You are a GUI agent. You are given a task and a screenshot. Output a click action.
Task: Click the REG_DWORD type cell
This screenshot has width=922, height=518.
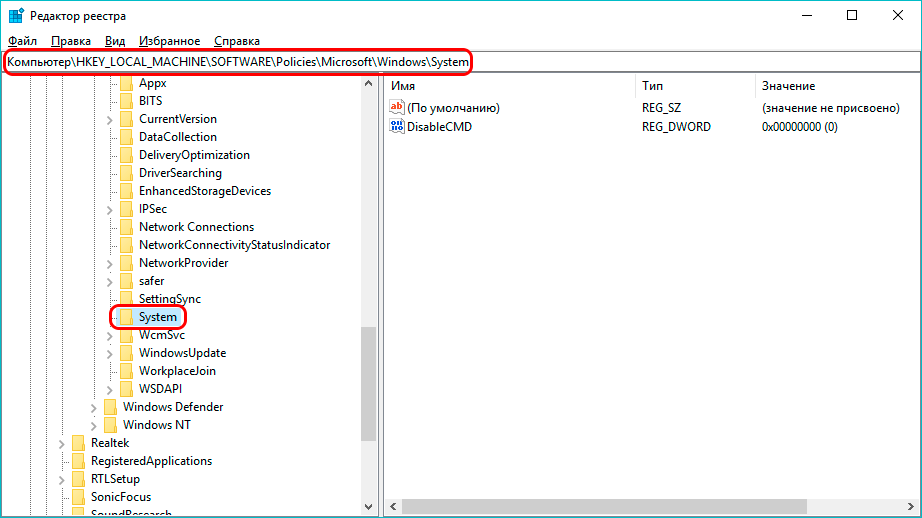point(676,127)
